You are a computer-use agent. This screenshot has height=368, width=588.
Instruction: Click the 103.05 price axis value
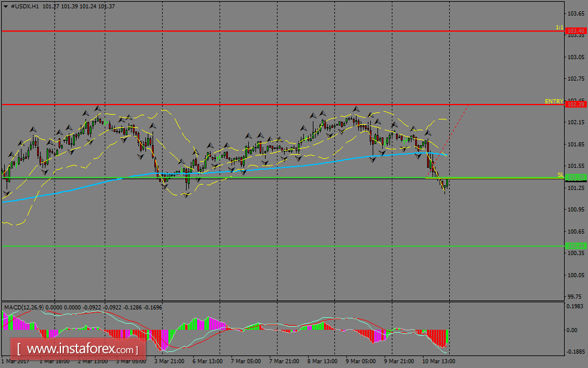pyautogui.click(x=575, y=57)
